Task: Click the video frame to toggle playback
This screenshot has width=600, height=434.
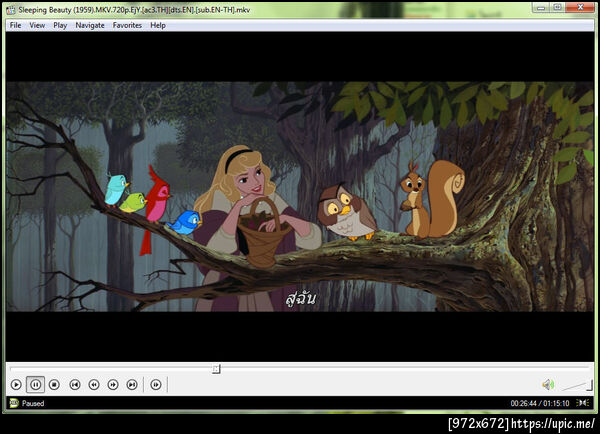Action: tap(300, 196)
